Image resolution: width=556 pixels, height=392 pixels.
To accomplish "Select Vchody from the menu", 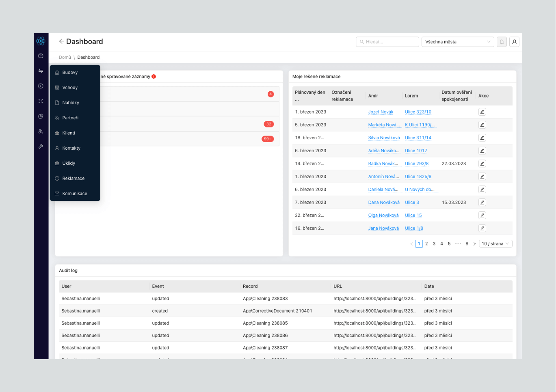I will tap(75, 88).
